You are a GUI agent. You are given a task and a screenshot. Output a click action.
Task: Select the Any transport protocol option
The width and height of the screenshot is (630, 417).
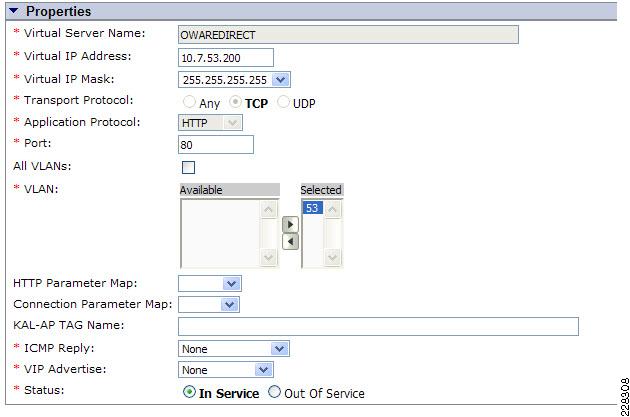coord(189,102)
